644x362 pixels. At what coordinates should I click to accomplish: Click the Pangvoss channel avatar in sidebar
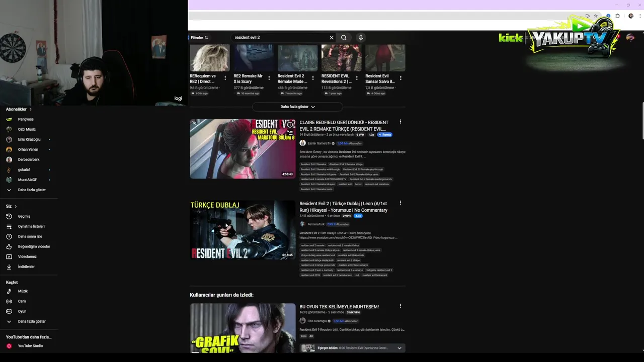[x=9, y=119]
